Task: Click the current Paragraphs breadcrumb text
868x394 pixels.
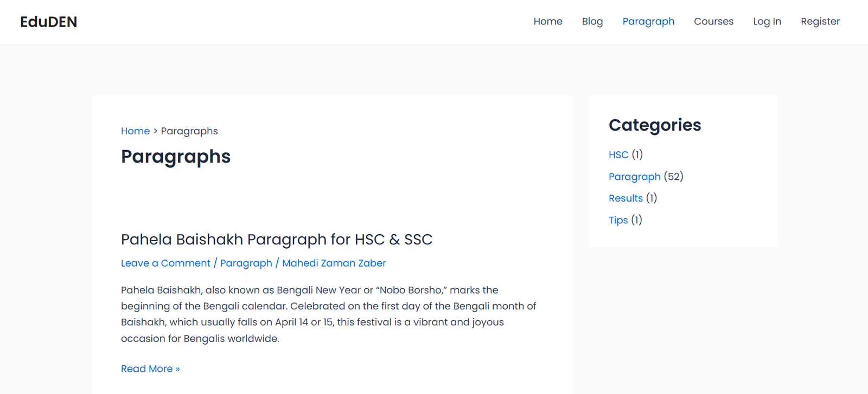Action: pos(189,131)
